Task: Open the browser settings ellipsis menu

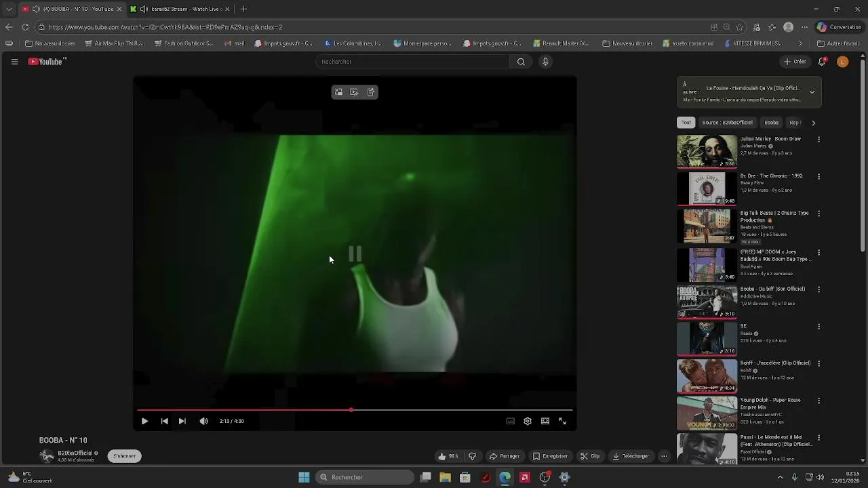Action: pyautogui.click(x=805, y=27)
